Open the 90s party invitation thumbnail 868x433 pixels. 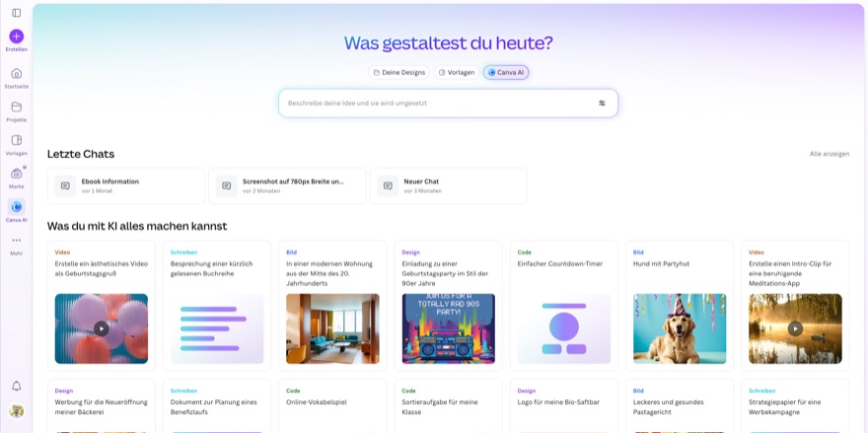coord(449,328)
